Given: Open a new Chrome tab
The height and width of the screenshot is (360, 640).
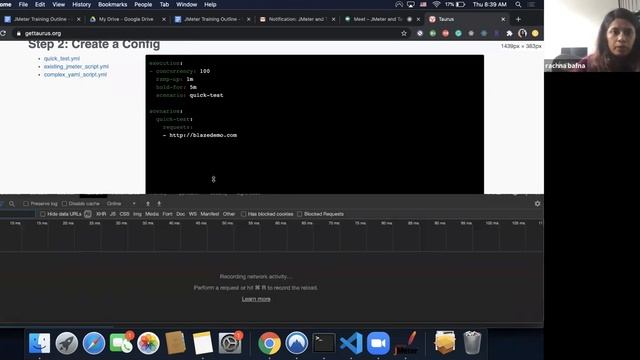Looking at the screenshot, I should 518,19.
